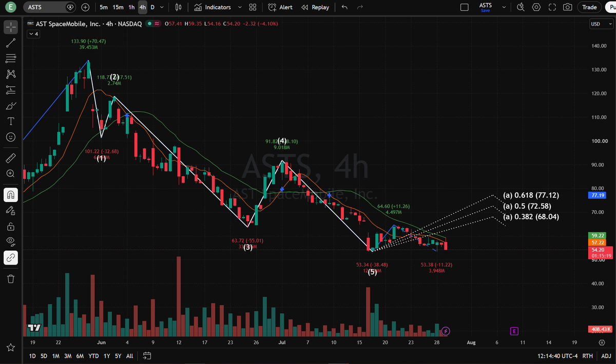
Task: Hide all drawings with eye icon
Action: point(11,242)
